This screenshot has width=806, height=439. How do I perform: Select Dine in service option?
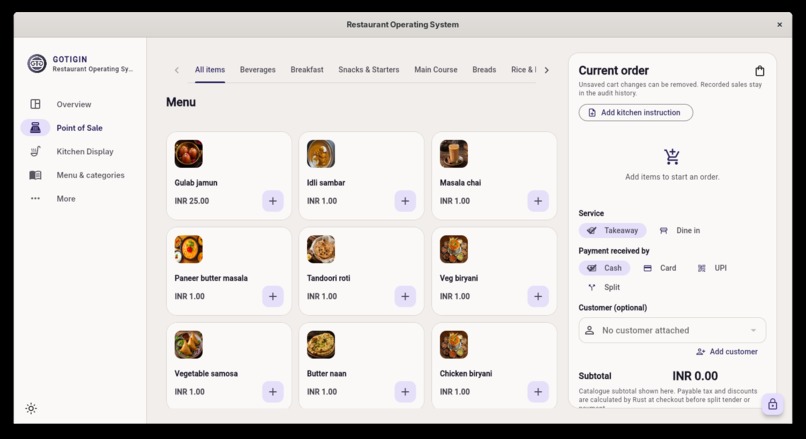pyautogui.click(x=680, y=230)
